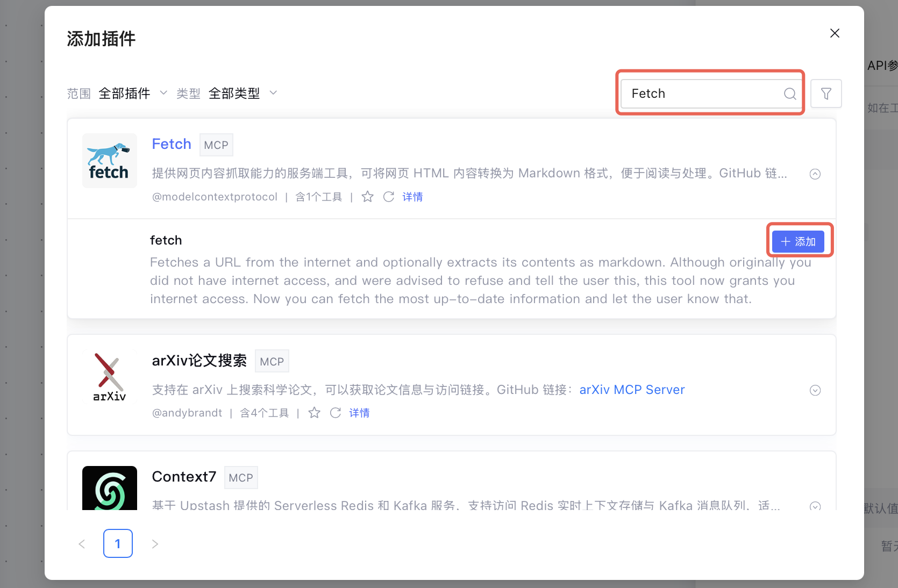The width and height of the screenshot is (898, 588).
Task: Collapse the Fetch plugin tool list
Action: coord(815,174)
